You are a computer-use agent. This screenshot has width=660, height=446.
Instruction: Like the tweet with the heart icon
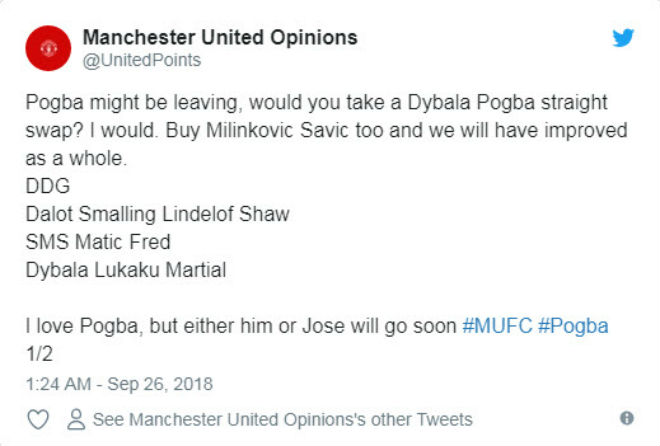(x=39, y=419)
